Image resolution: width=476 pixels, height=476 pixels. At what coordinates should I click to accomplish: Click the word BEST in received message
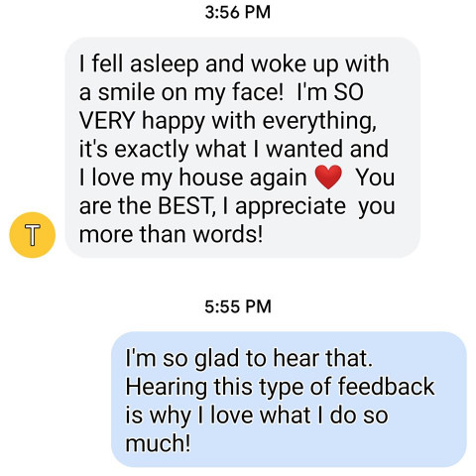click(x=184, y=206)
